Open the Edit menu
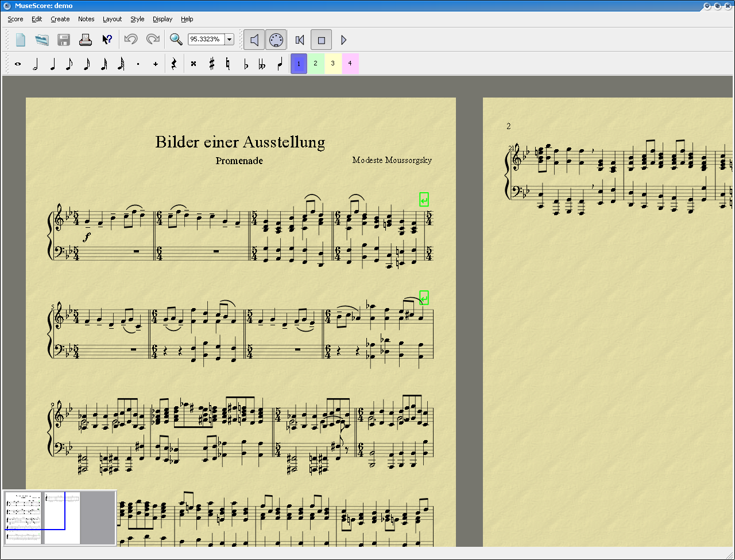 pos(37,19)
